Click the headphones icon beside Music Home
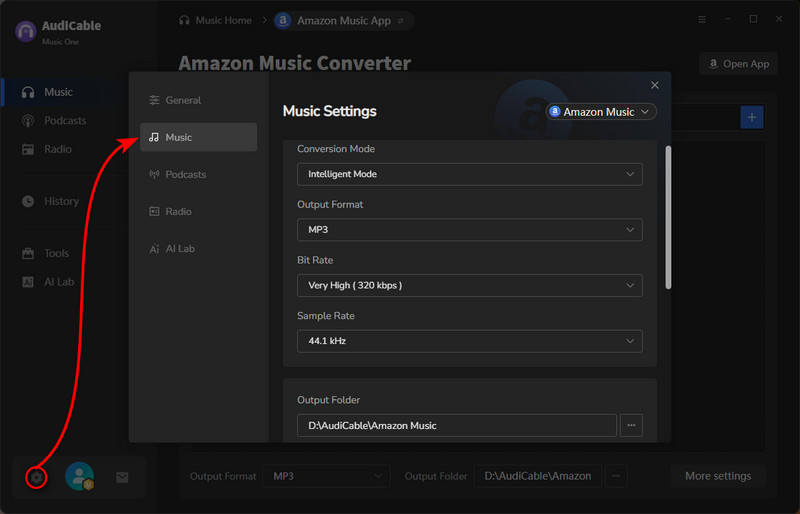 click(x=184, y=20)
